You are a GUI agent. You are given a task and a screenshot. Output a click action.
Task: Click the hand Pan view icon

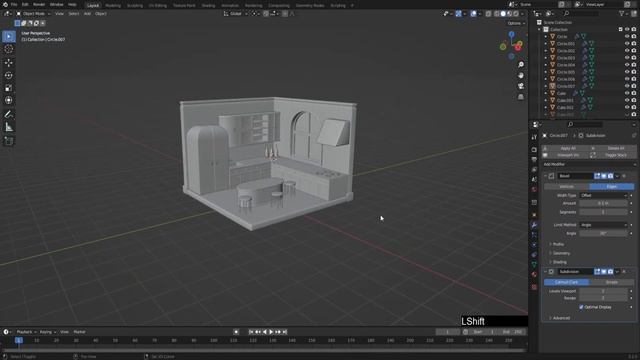(521, 76)
